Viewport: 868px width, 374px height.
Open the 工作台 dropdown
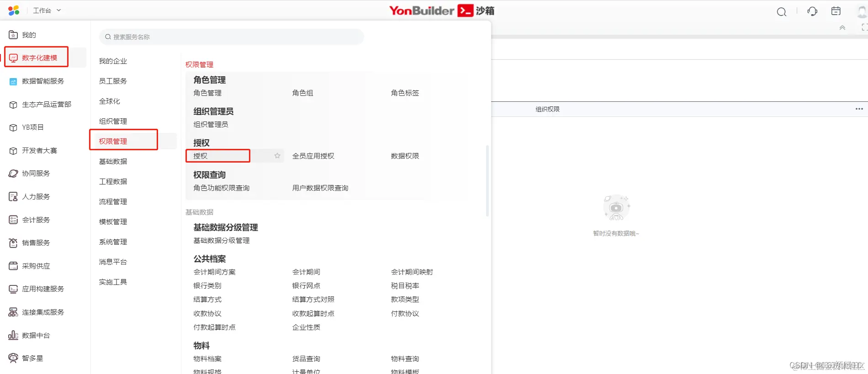click(x=47, y=10)
